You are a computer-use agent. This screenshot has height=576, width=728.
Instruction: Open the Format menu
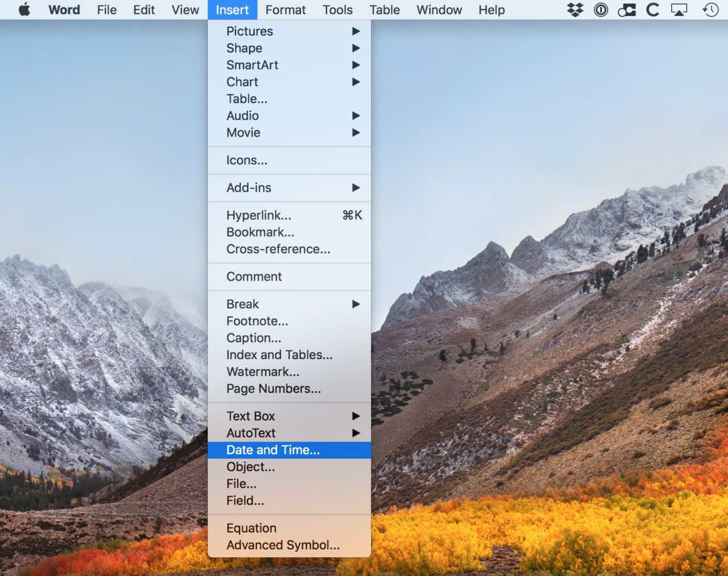(286, 10)
